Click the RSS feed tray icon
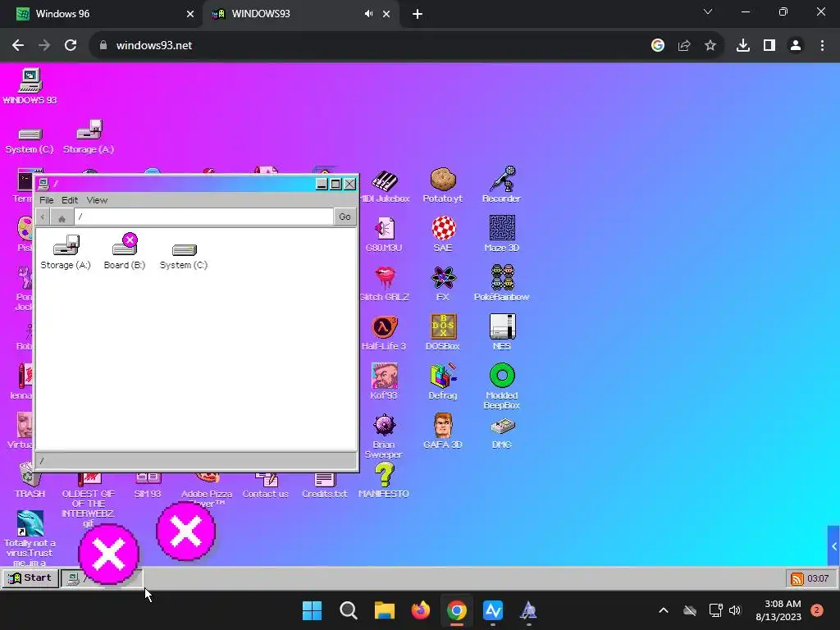The height and width of the screenshot is (630, 840). pyautogui.click(x=797, y=578)
